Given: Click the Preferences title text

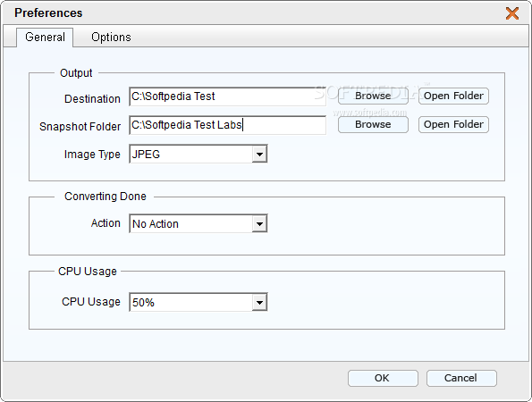Looking at the screenshot, I should tap(48, 13).
